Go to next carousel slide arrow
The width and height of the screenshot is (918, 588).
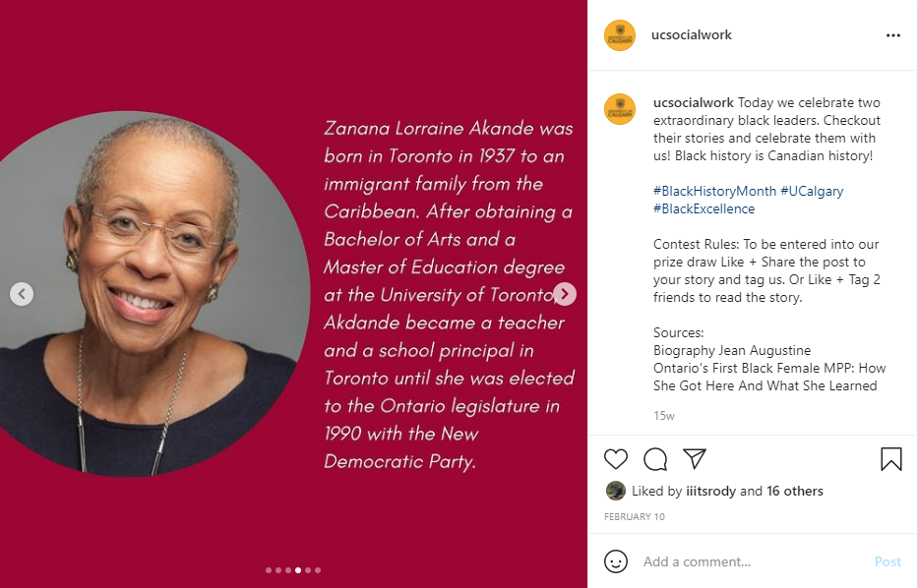[565, 293]
